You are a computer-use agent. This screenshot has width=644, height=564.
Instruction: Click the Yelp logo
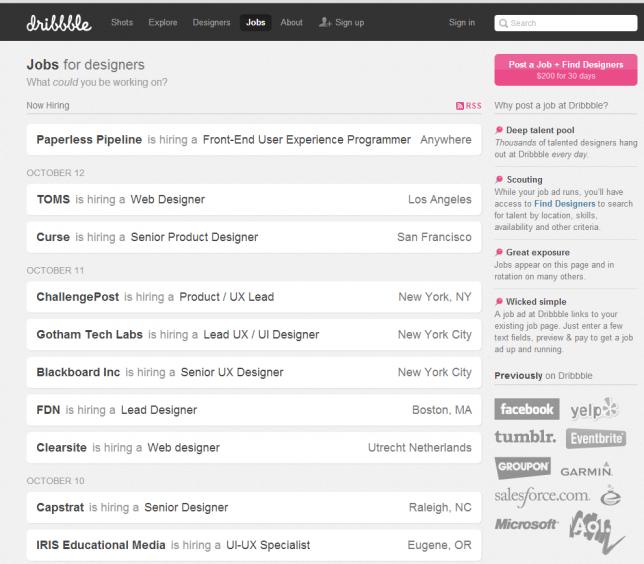(x=593, y=408)
